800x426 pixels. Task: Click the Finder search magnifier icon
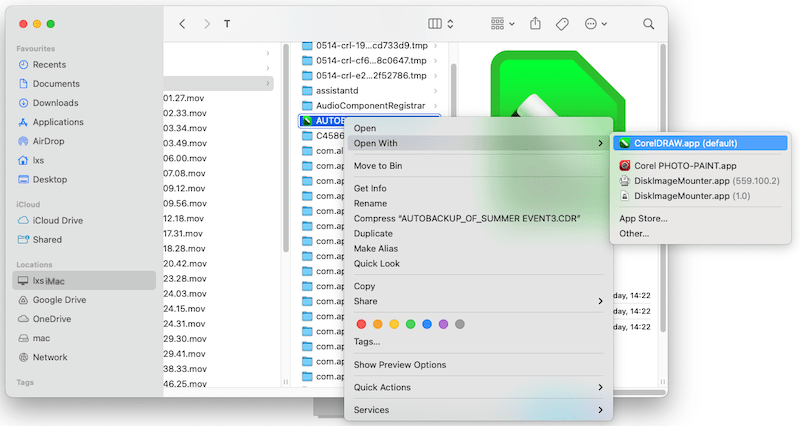coord(649,23)
